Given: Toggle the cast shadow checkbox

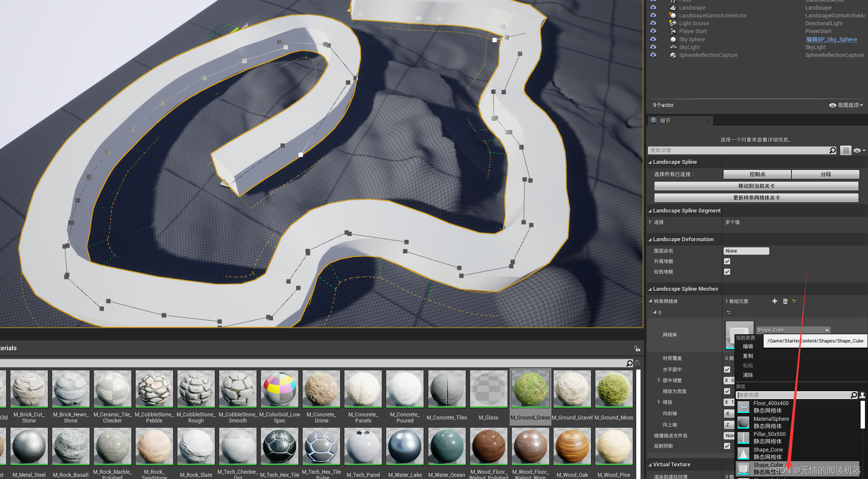Looking at the screenshot, I should [x=727, y=446].
